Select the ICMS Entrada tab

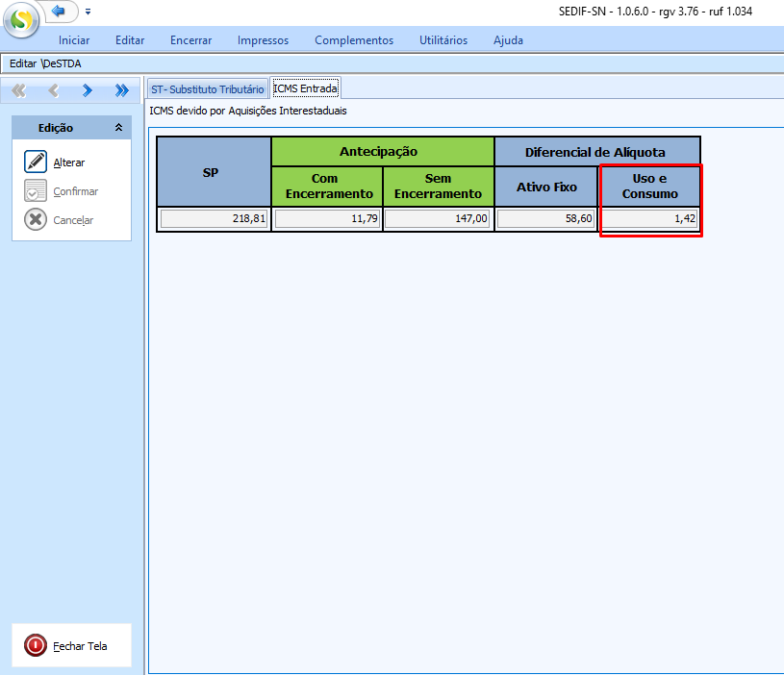306,88
